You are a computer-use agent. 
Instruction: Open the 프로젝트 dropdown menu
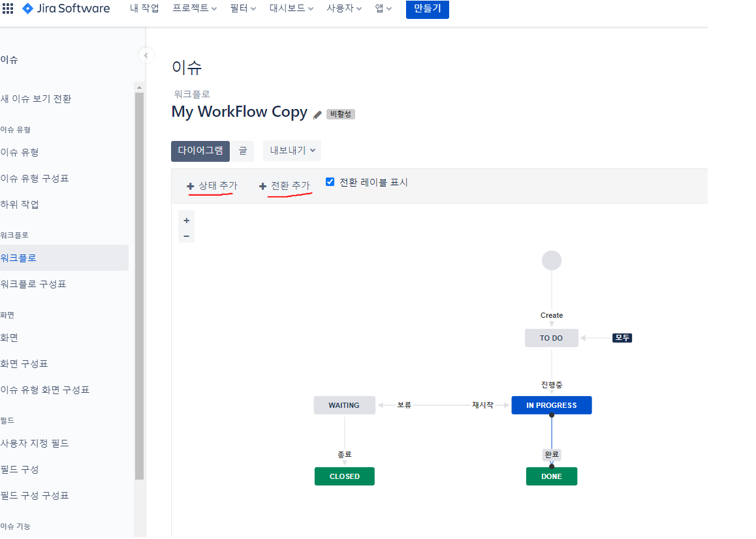click(x=195, y=8)
